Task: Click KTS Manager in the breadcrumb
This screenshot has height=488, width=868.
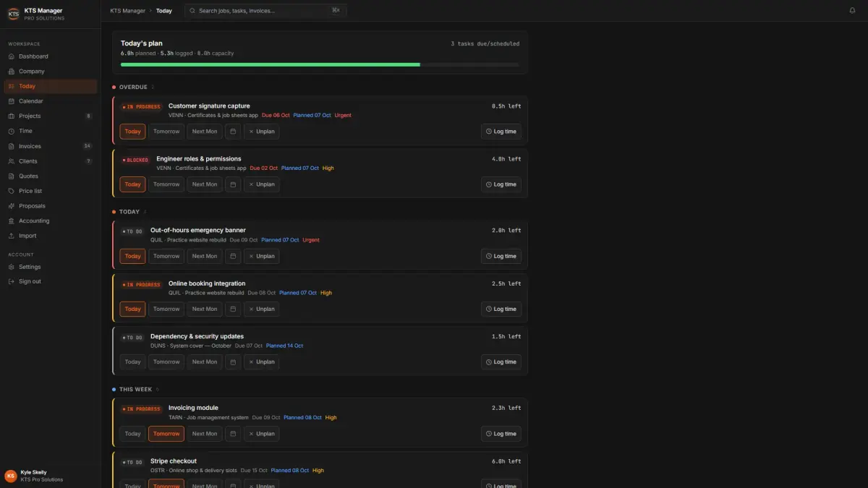Action: [x=128, y=11]
